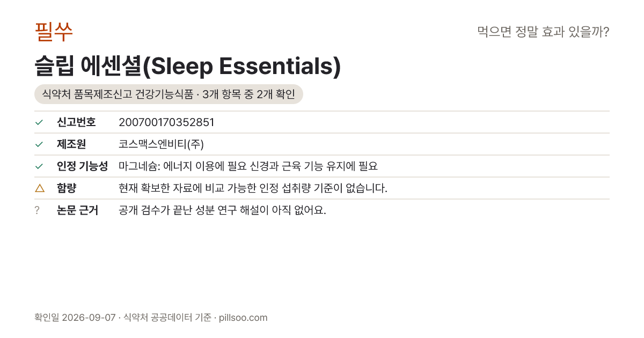Click the 마그네슘 functionality description text
The image size is (644, 338).
[x=248, y=166]
